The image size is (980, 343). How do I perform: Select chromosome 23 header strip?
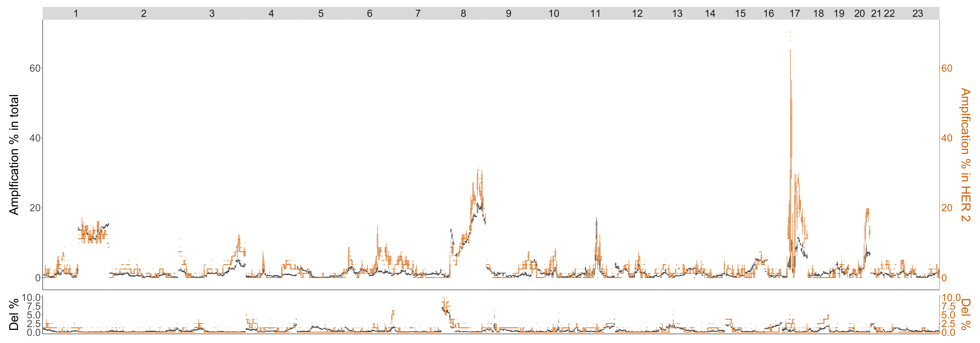[917, 14]
